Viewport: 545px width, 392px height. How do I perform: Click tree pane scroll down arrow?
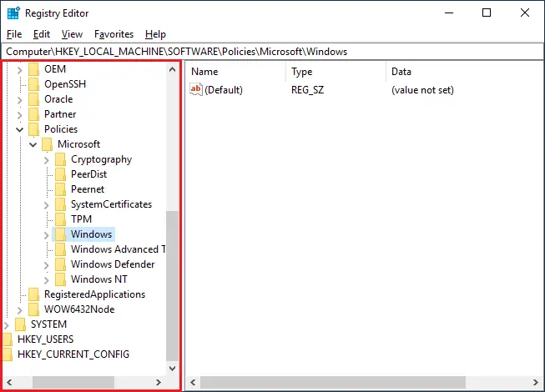coord(172,368)
